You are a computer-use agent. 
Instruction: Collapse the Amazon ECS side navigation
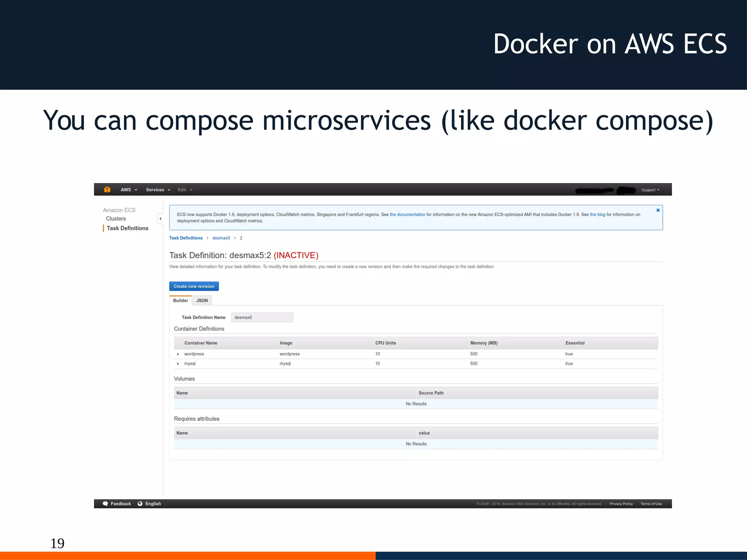[160, 219]
